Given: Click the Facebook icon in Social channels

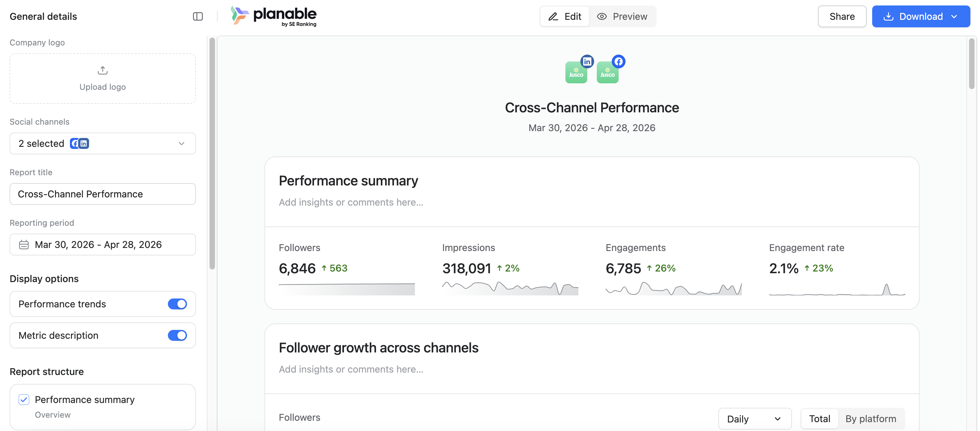Looking at the screenshot, I should (x=75, y=143).
